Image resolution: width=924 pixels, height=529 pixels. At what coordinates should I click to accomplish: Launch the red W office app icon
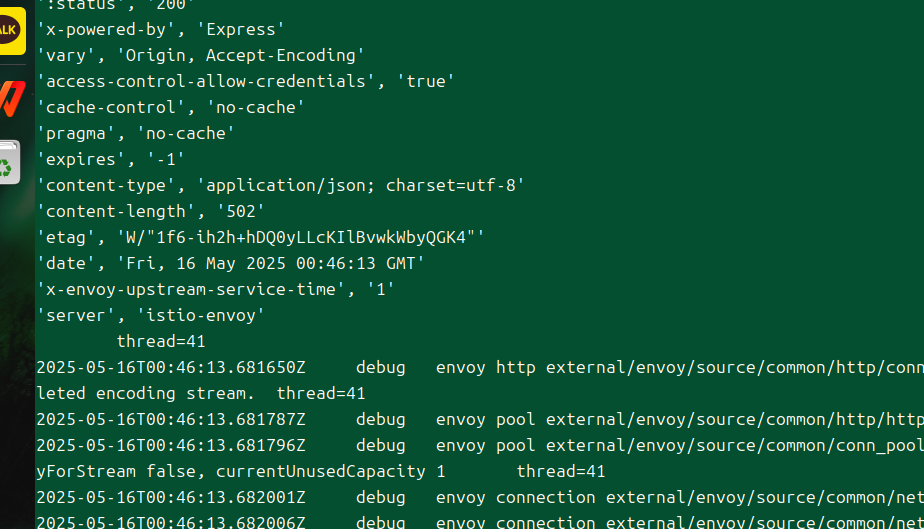12,98
